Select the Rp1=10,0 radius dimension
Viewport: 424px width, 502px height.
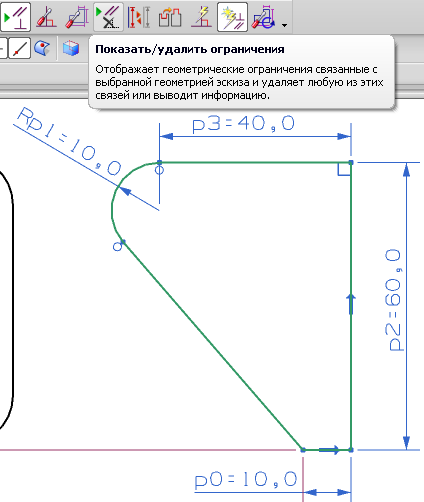pyautogui.click(x=69, y=142)
